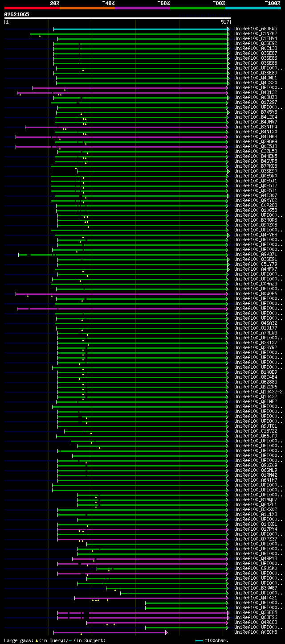Open UniRef100_B0W0P6 entry
The width and height of the screenshot is (285, 644).
[256, 293]
